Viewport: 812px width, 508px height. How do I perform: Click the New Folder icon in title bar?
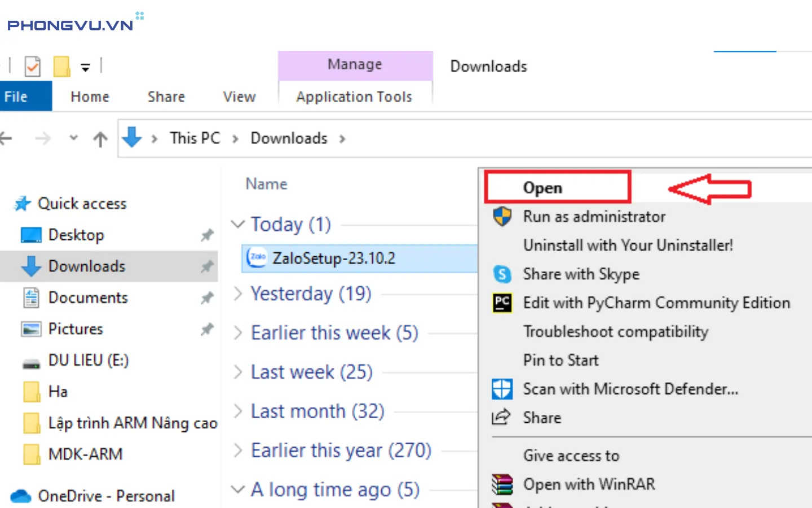pyautogui.click(x=61, y=67)
